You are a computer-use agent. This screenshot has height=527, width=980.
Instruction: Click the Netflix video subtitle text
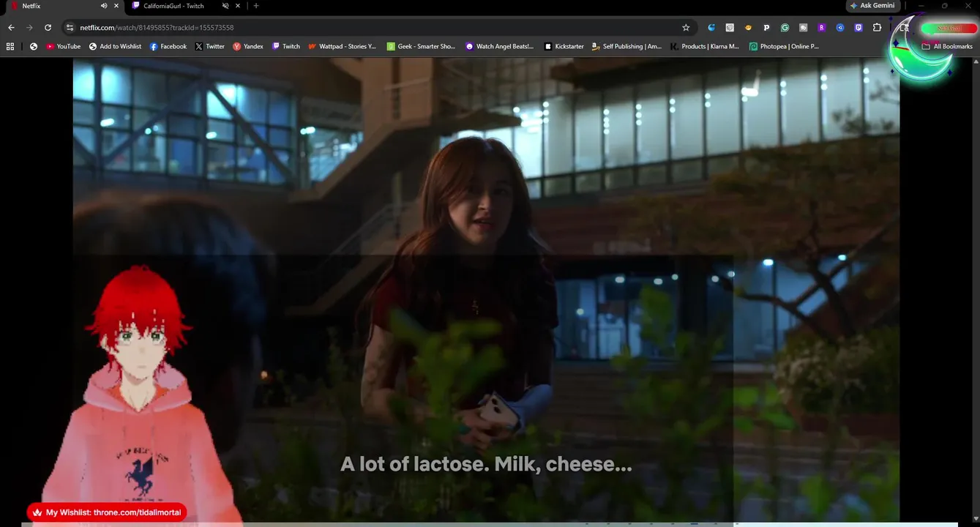click(x=486, y=464)
